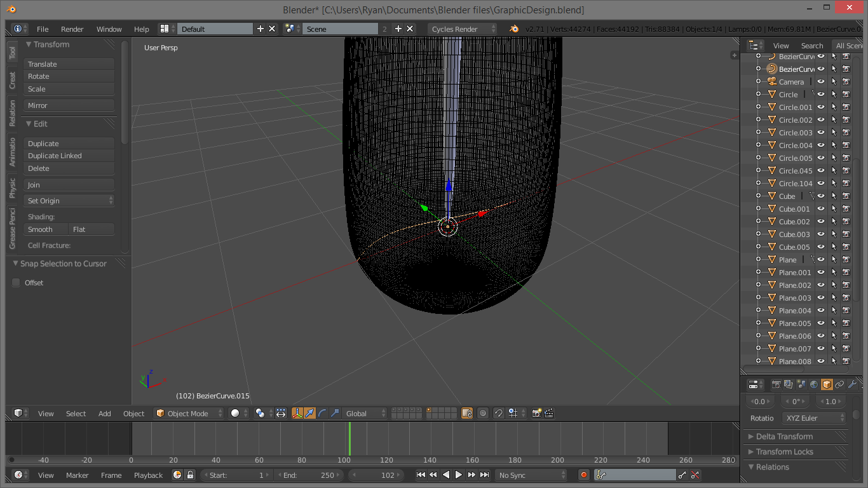Click the manipulate center points icon
The image size is (868, 488).
(x=281, y=413)
